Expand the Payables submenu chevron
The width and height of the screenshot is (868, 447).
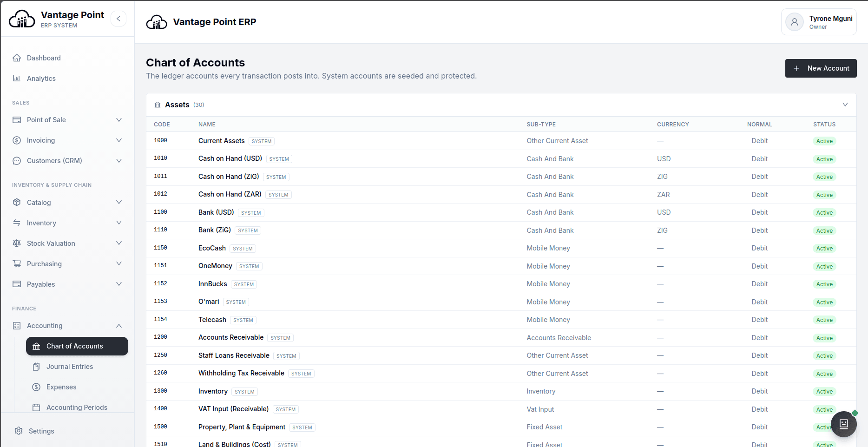coord(119,284)
